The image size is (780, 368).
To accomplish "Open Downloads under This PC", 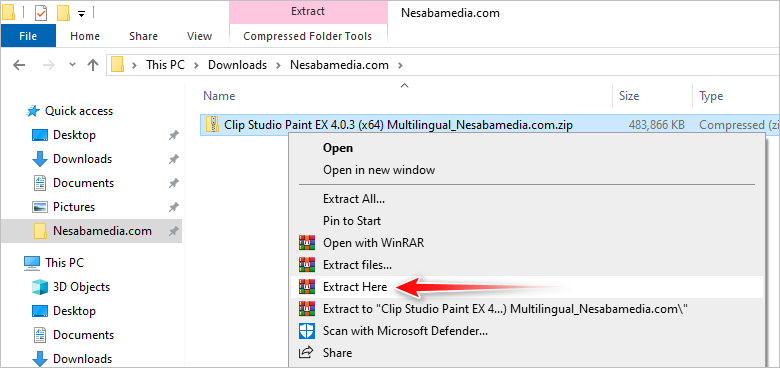I will click(83, 359).
